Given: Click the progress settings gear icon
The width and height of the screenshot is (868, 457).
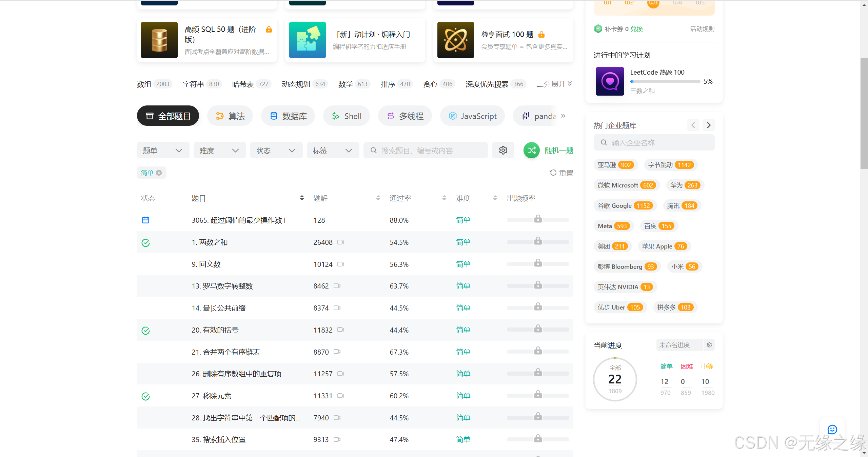Looking at the screenshot, I should [709, 345].
